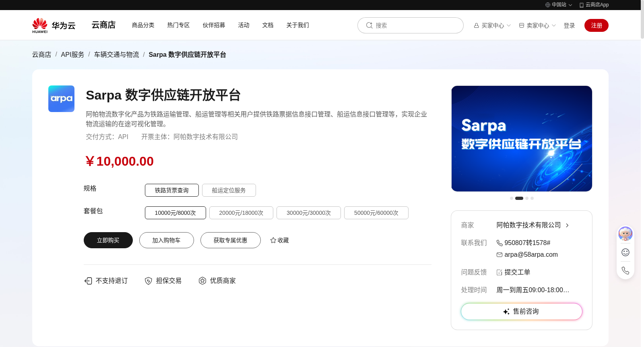Image resolution: width=644 pixels, height=347 pixels.
Task: Click the smiley feedback icon in sidebar
Action: point(625,252)
